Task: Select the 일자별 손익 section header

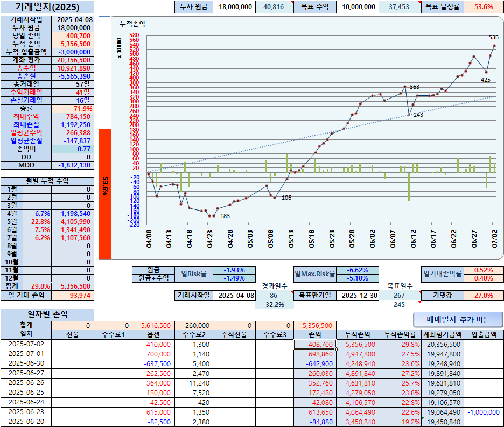Action: click(47, 314)
